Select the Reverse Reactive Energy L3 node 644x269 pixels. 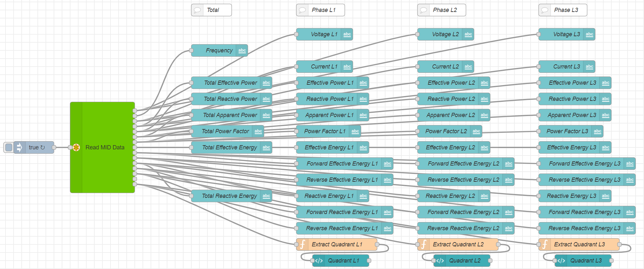click(587, 228)
